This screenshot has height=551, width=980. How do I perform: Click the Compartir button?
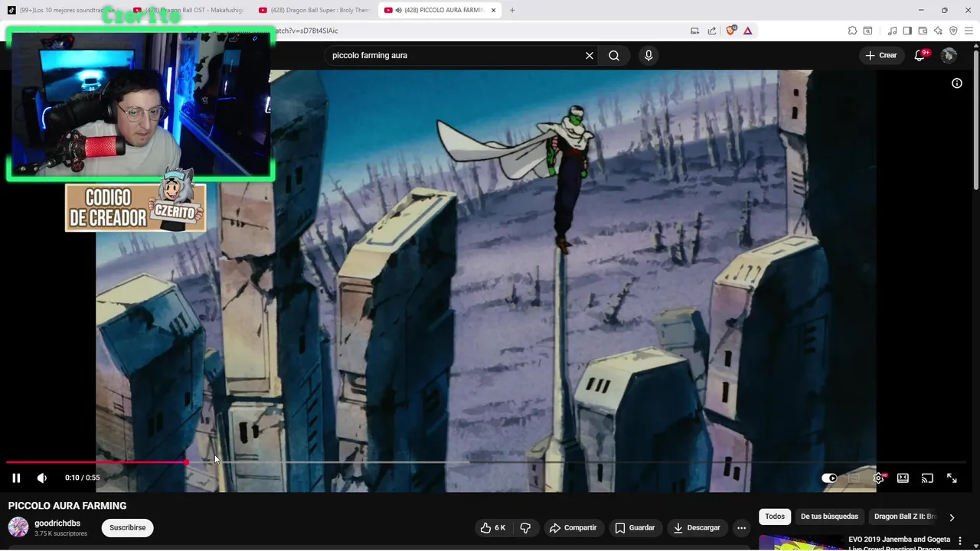573,528
